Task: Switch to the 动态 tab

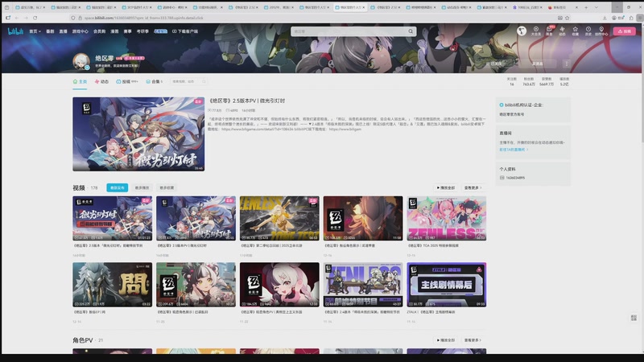Action: click(101, 82)
